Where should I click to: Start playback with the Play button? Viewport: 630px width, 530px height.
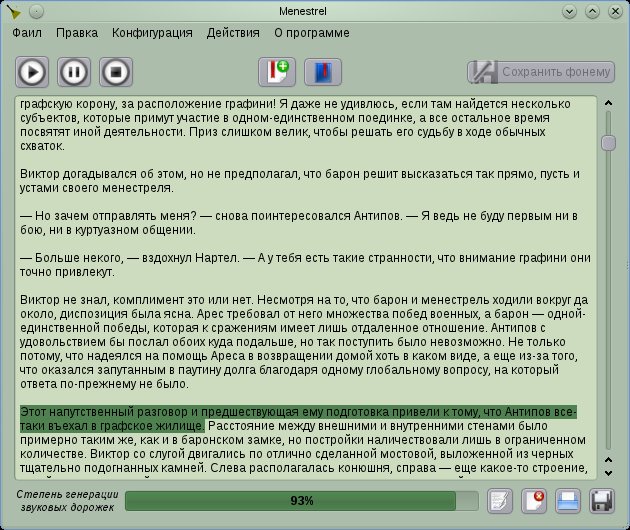pos(32,72)
